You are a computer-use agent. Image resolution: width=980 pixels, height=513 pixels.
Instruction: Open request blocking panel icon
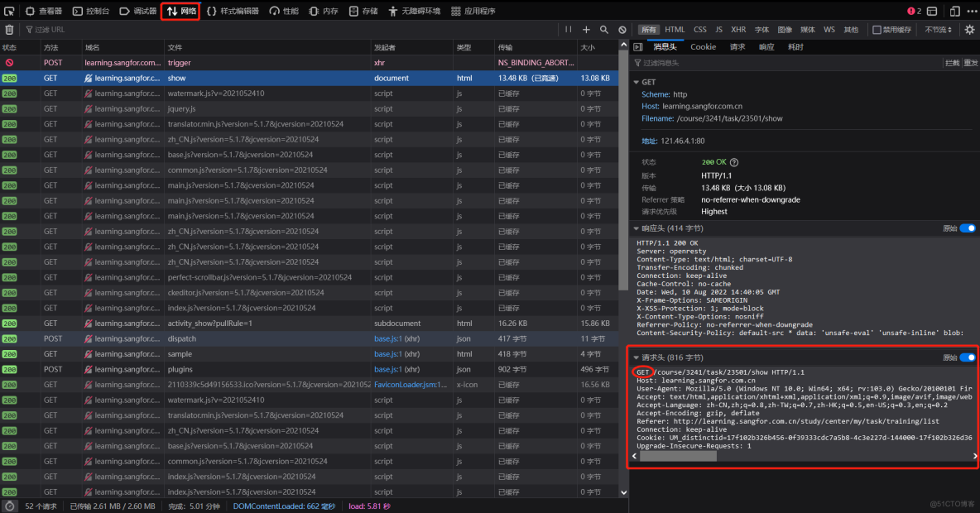pyautogui.click(x=622, y=30)
